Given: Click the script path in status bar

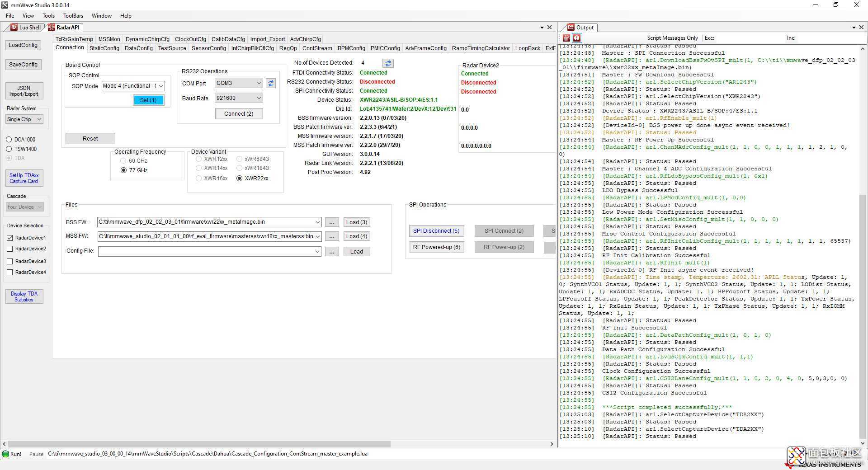Looking at the screenshot, I should [x=208, y=454].
